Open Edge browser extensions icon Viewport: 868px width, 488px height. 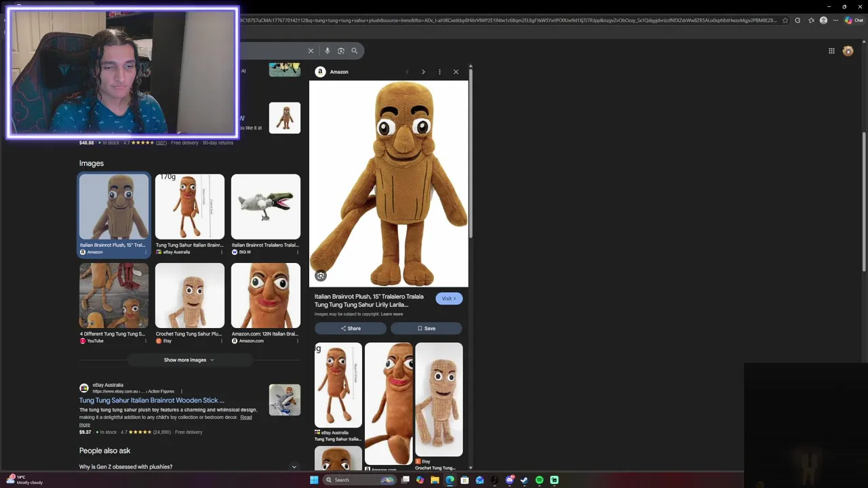click(797, 20)
